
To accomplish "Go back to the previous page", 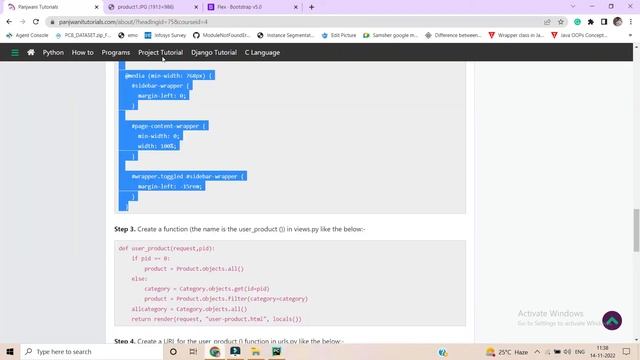I will pos(9,22).
